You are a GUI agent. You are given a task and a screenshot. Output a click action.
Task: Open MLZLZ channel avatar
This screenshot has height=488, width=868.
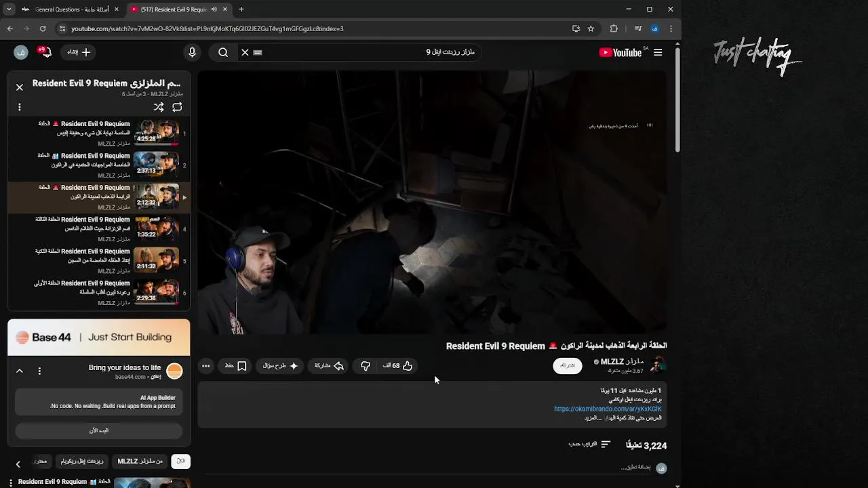[657, 365]
